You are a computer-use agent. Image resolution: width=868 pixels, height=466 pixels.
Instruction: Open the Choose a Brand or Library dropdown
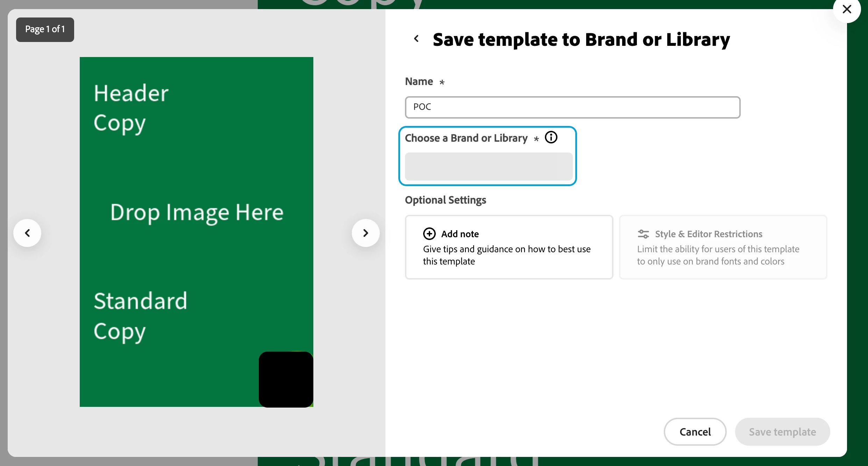[x=489, y=167]
